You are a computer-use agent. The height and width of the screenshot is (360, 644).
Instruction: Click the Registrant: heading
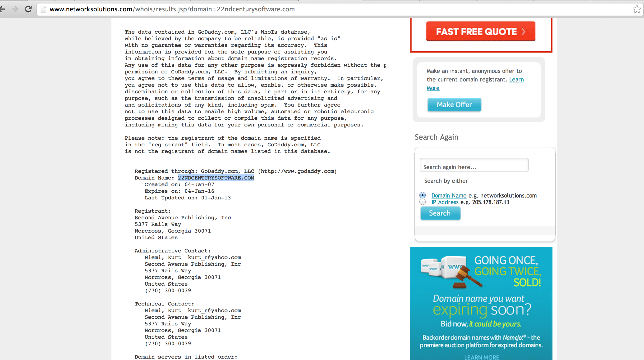(153, 211)
